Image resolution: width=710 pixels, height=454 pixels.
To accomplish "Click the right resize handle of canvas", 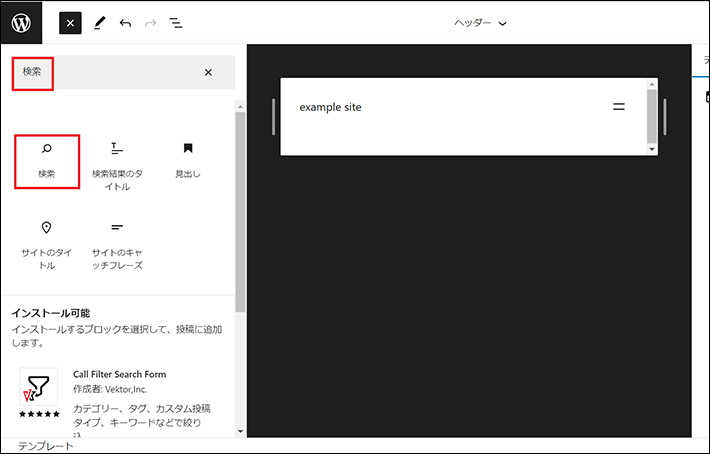I will click(665, 117).
